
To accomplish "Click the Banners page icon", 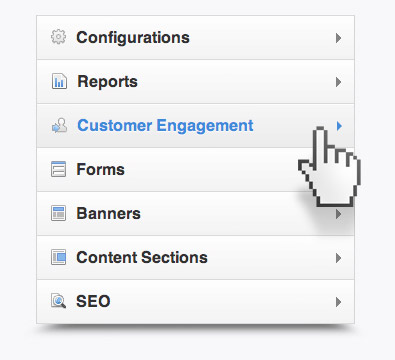I will [58, 213].
